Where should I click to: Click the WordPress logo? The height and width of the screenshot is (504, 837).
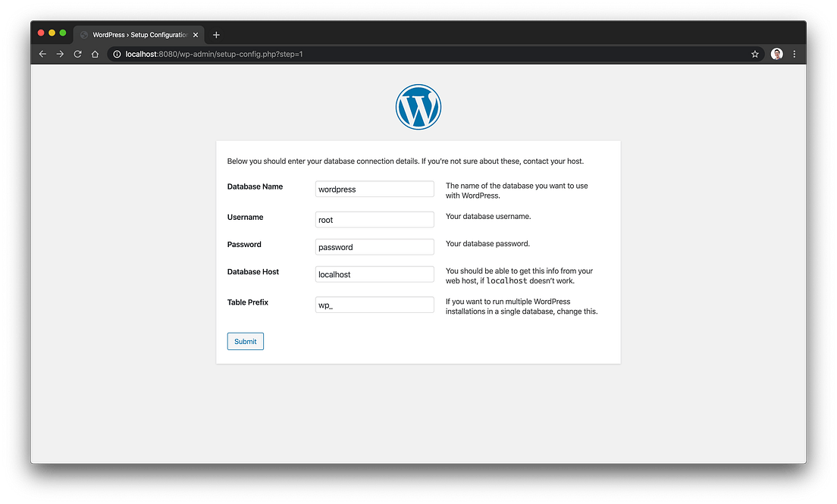pyautogui.click(x=418, y=107)
